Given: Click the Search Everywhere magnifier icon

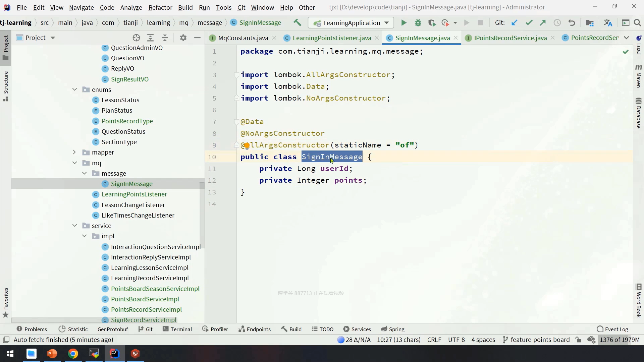Looking at the screenshot, I should tap(637, 23).
